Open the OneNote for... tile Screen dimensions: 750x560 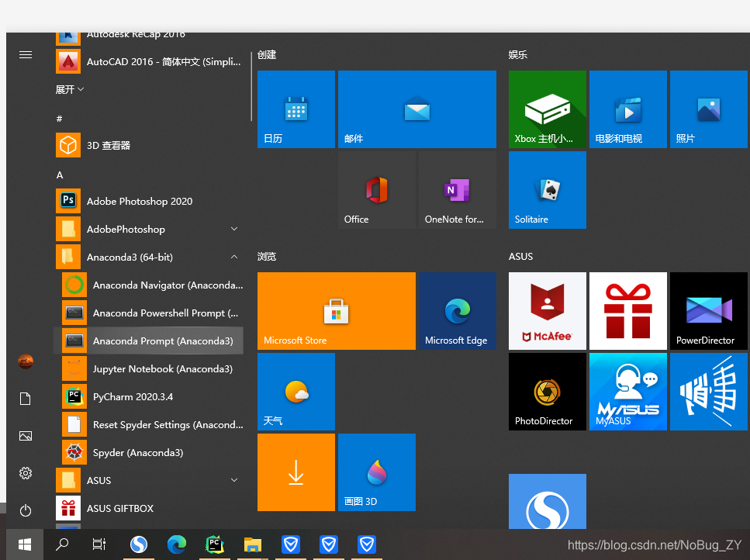click(x=458, y=190)
